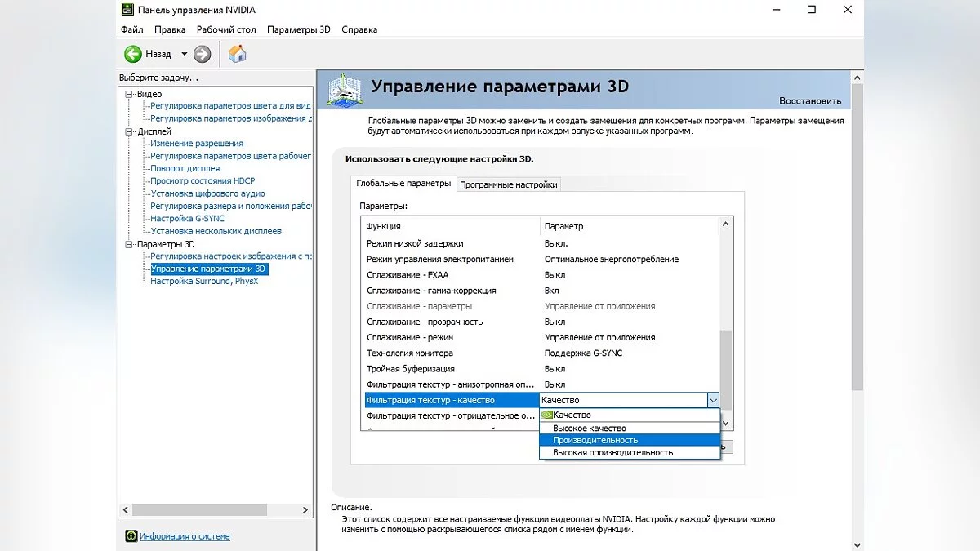Screen dimensions: 980x551
Task: Click the main panel vertical scrollbar thumb
Action: [x=857, y=237]
